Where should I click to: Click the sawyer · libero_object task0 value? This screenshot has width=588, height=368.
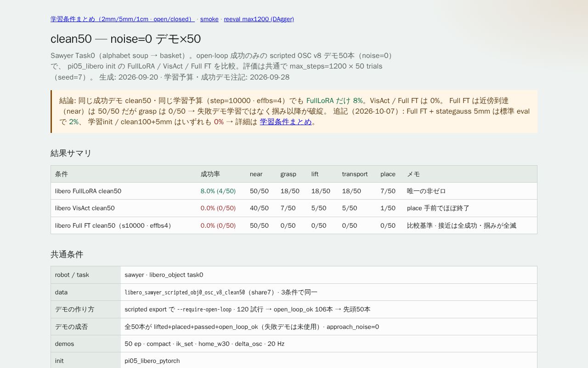[164, 275]
